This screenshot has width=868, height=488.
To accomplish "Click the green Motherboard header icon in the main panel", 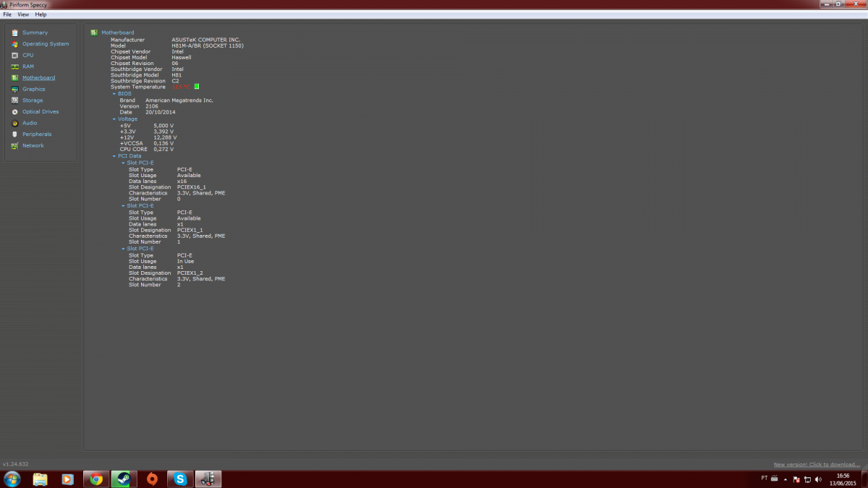I will [x=94, y=33].
